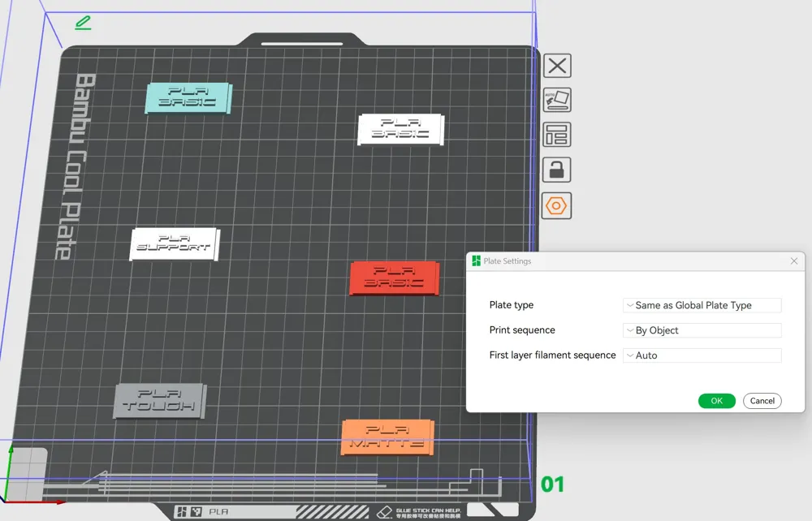Screen dimensions: 812x521
Task: Open First layer filament sequence dropdown
Action: pyautogui.click(x=702, y=355)
